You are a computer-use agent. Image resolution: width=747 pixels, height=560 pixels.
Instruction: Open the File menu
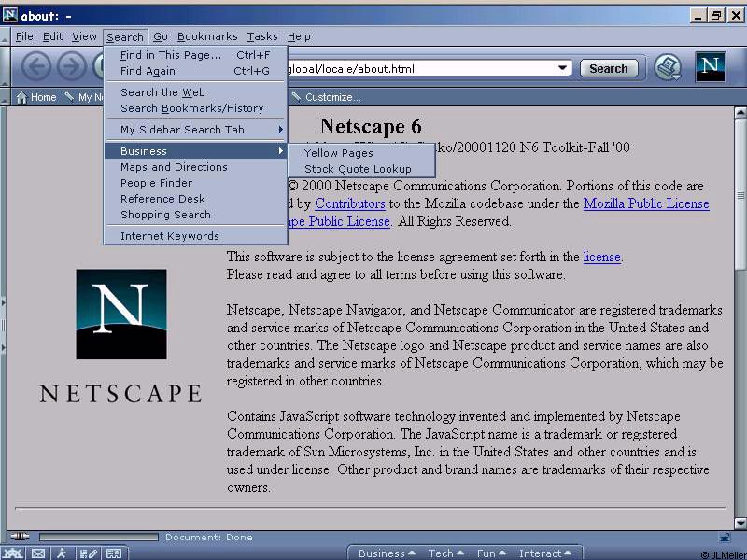tap(24, 36)
